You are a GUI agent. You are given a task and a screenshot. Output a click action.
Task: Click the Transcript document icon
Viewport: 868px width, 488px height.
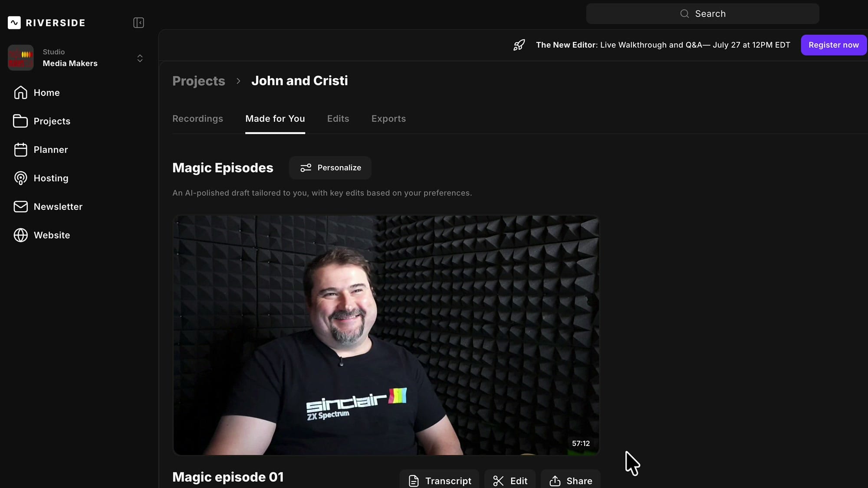[x=414, y=481]
